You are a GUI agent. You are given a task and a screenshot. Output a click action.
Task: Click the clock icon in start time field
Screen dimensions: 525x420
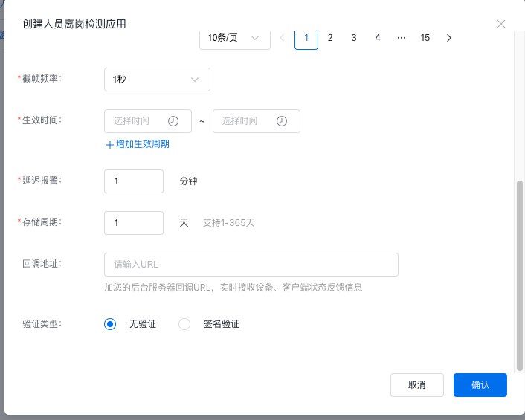click(173, 121)
